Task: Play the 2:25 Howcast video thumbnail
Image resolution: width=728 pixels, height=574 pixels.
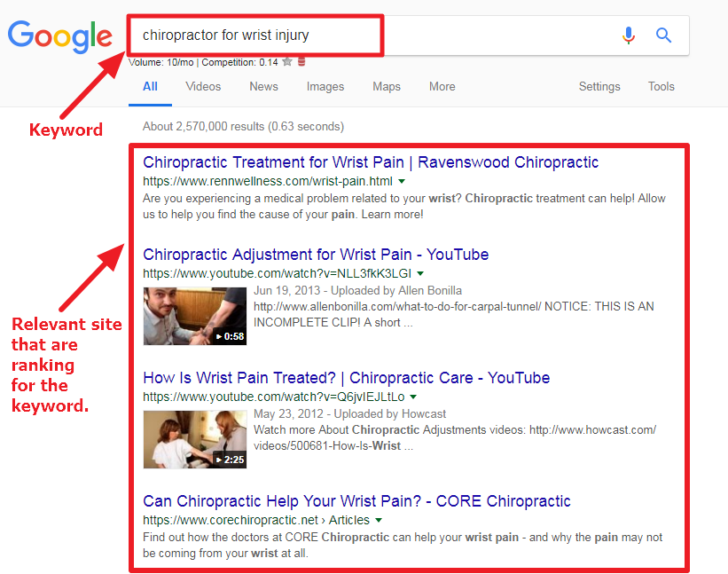Action: point(195,439)
